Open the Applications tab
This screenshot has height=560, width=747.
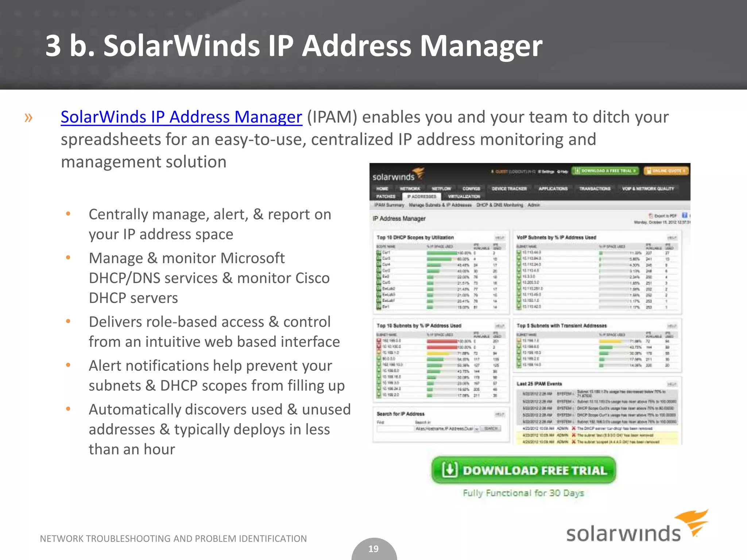[553, 188]
